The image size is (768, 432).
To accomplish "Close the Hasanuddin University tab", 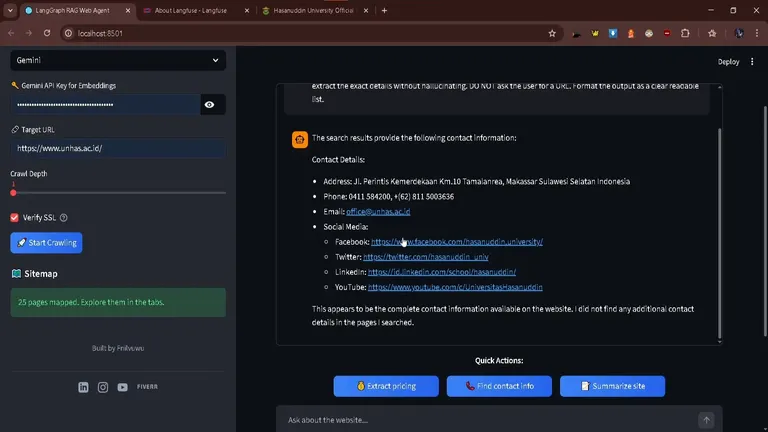I will coord(366,10).
